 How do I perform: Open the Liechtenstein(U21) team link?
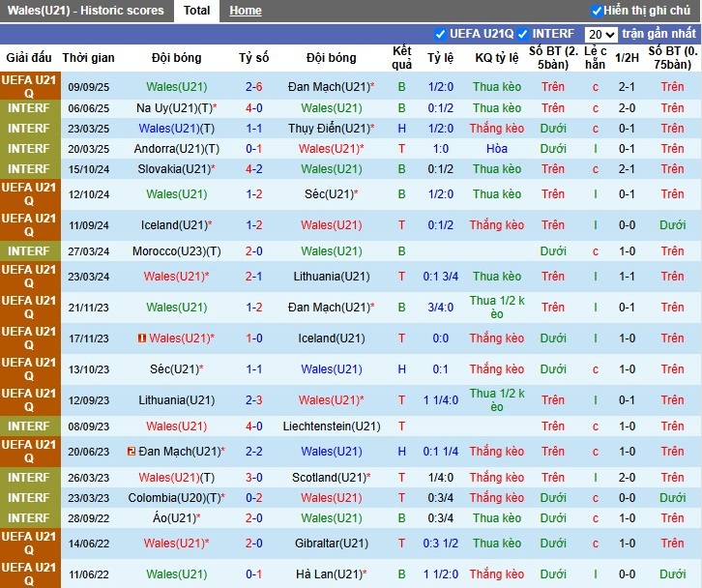332,426
